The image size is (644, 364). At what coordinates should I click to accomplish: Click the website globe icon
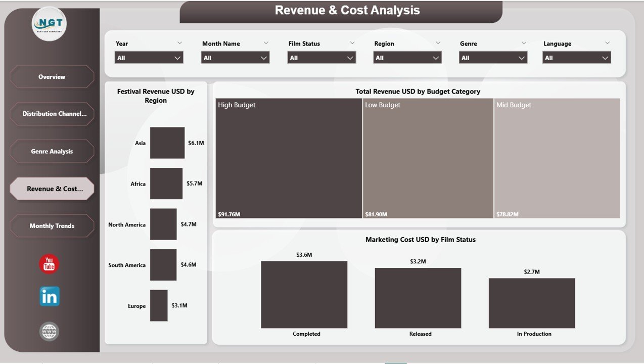pos(49,331)
